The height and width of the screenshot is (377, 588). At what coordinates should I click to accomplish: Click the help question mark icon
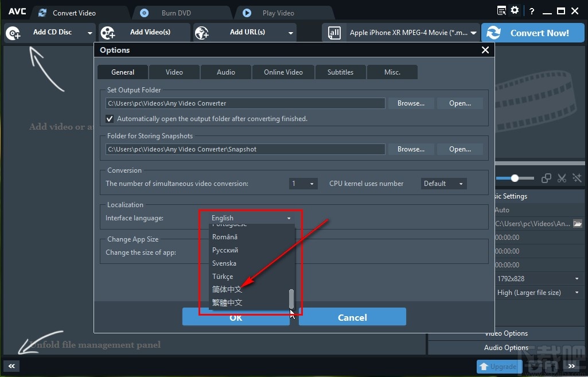pyautogui.click(x=532, y=10)
